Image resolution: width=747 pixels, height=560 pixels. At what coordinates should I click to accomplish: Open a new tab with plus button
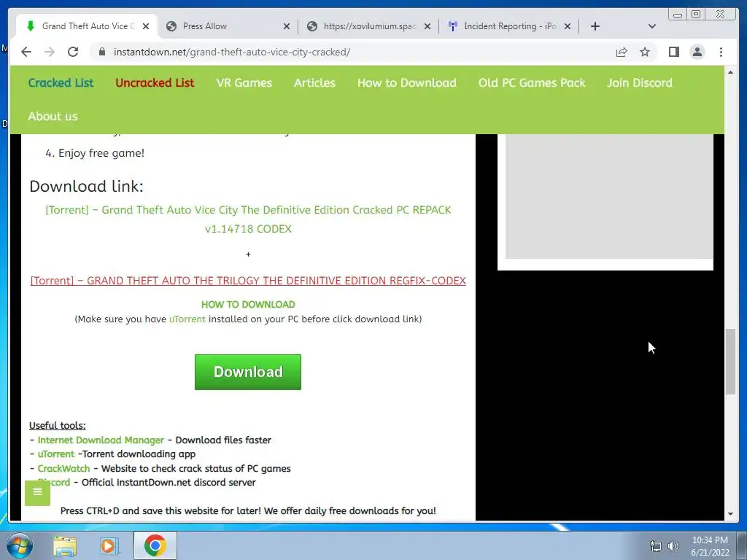(595, 26)
